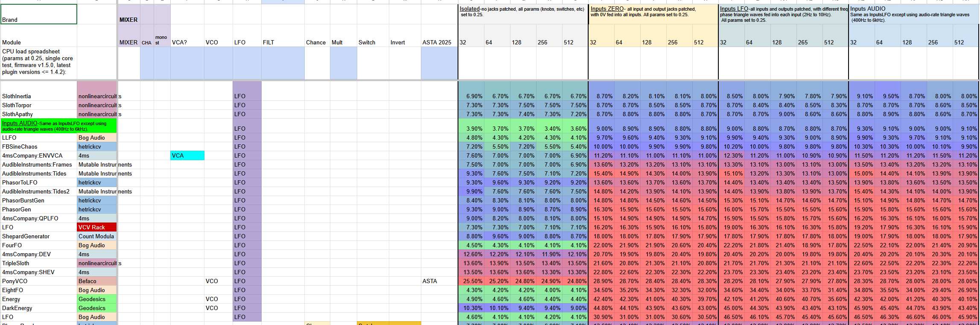Click the Geodesics brand cell for Energy
The height and width of the screenshot is (325, 980).
point(97,299)
